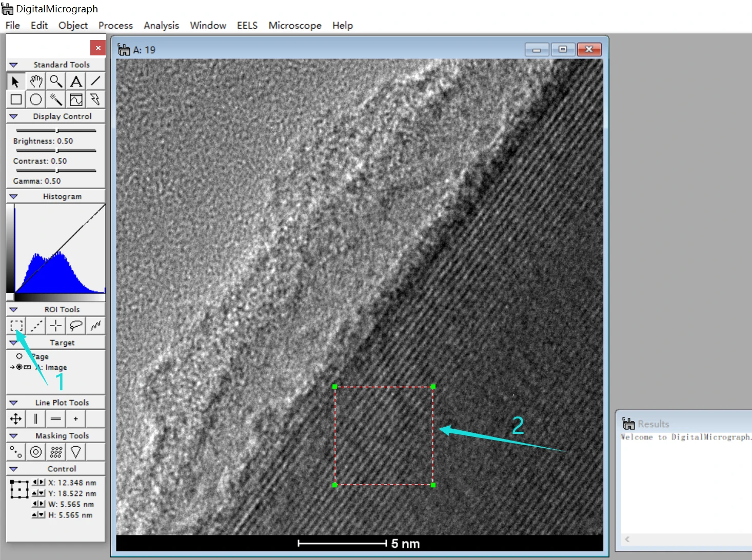Select the magnifying glass zoom tool

point(56,81)
